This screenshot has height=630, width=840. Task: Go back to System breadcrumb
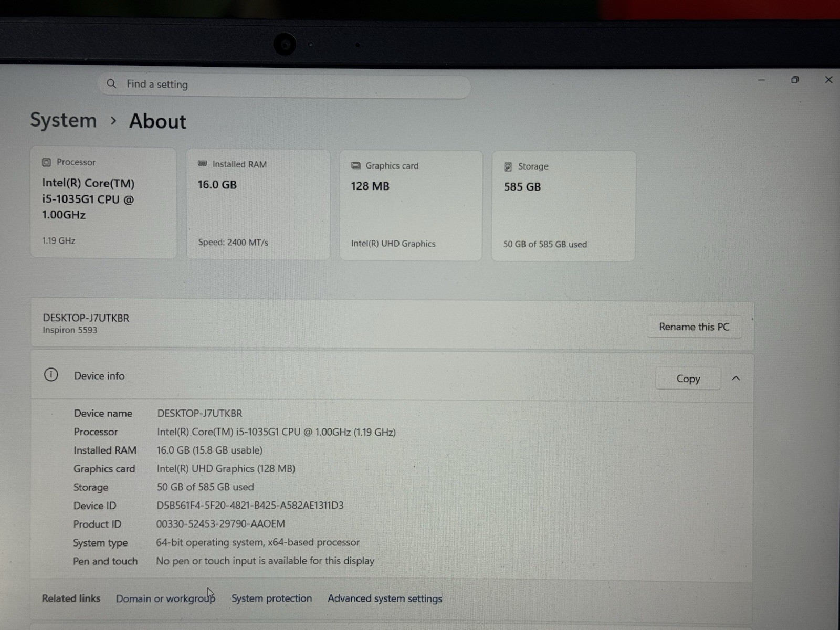pos(64,120)
